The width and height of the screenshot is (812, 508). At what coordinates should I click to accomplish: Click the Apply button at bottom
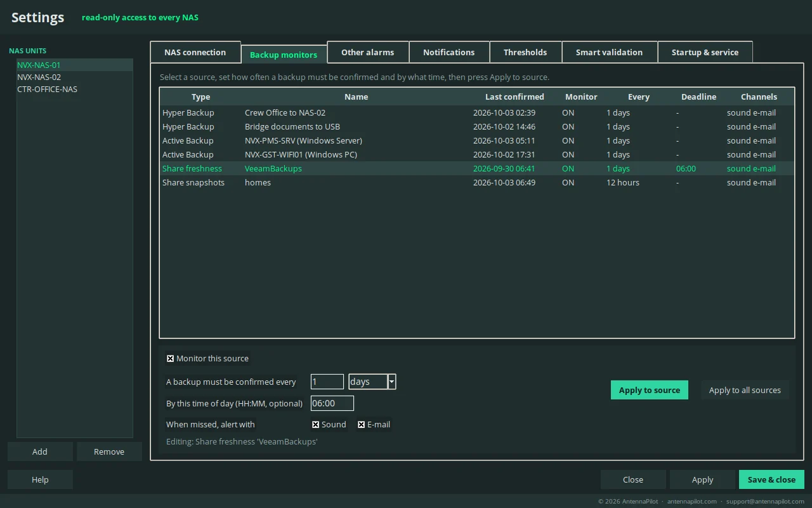click(x=702, y=479)
